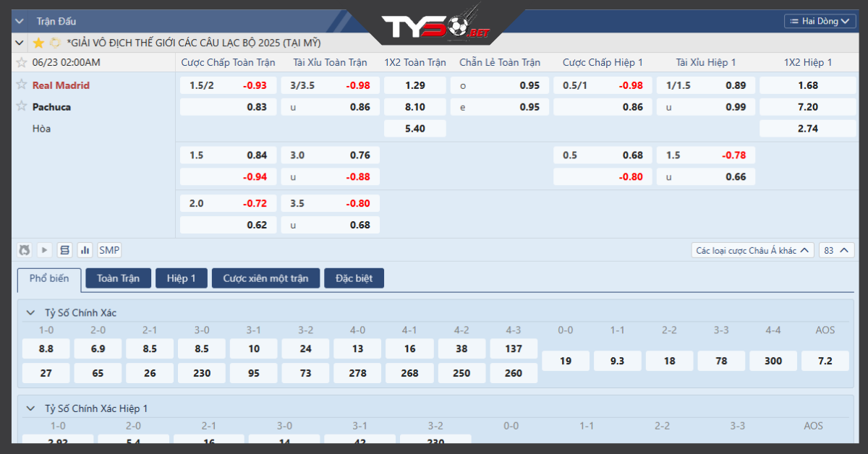Screen dimensions: 868x454
Task: Click the SMP button
Action: pos(109,250)
